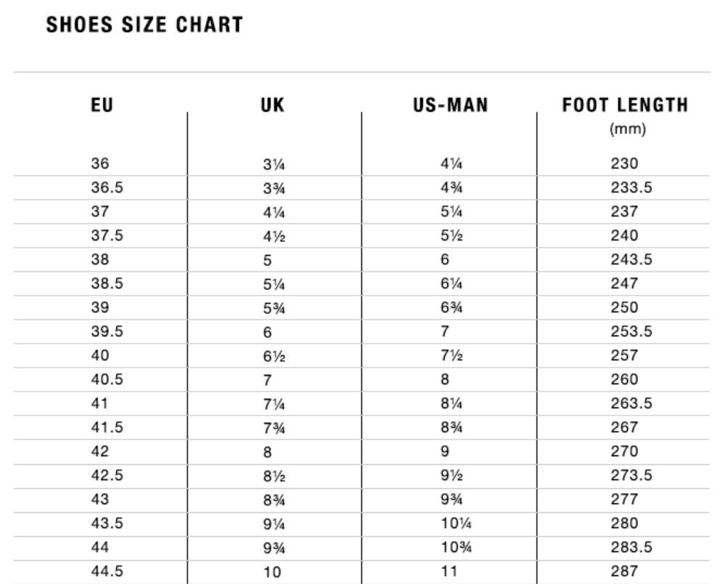
Task: Select UK size 10 cell
Action: point(272,572)
